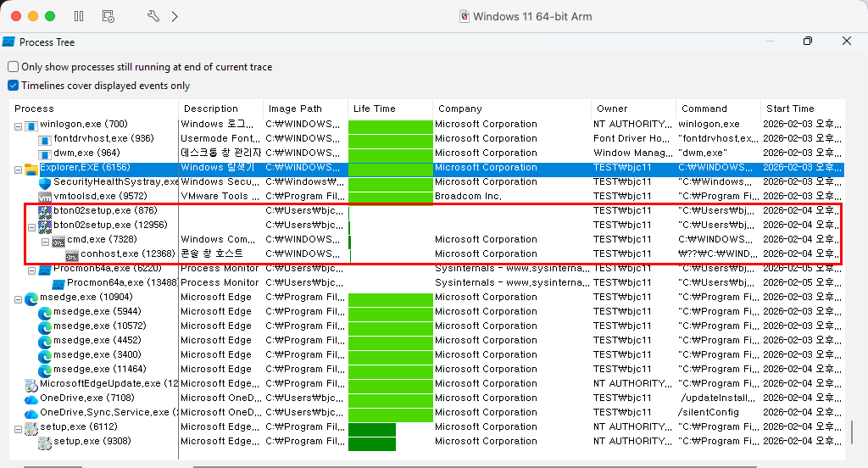Collapse the Explorer.EXE (6156) process branch

pyautogui.click(x=19, y=168)
